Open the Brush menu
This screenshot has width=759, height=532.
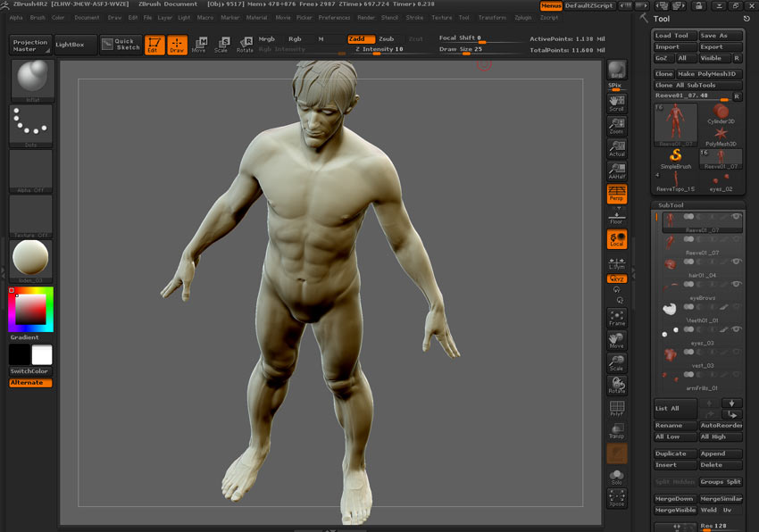point(38,18)
